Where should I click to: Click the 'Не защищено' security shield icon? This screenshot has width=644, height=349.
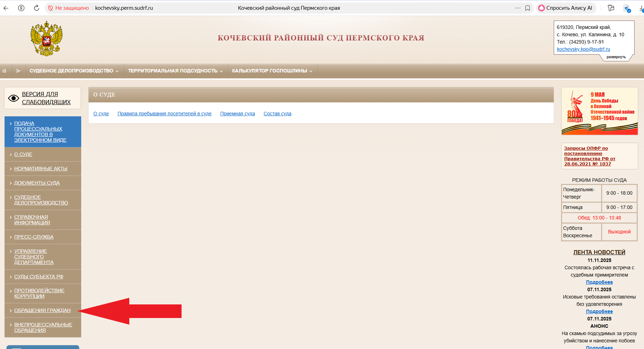[51, 8]
